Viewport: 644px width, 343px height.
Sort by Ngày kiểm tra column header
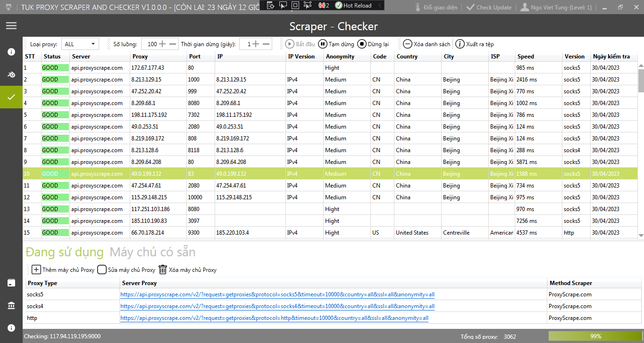click(614, 56)
